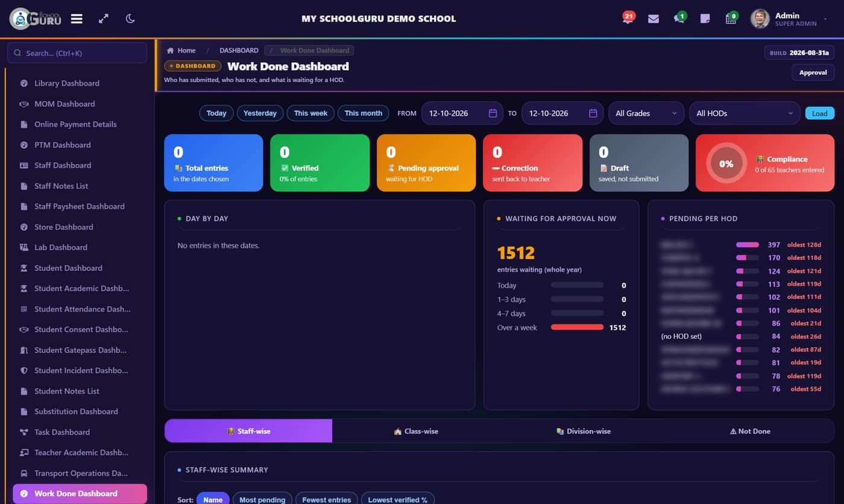Click the Over a week progress bar
The image size is (844, 504).
pos(577,327)
